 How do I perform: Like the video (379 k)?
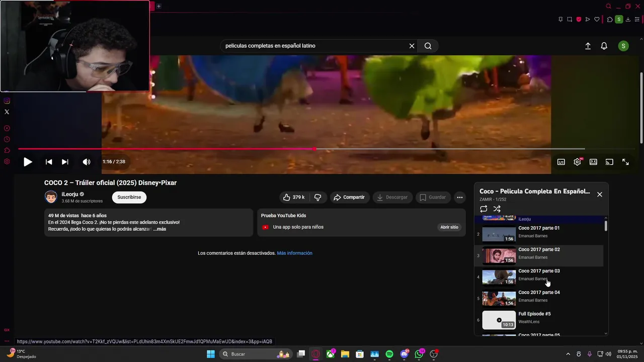pos(294,197)
